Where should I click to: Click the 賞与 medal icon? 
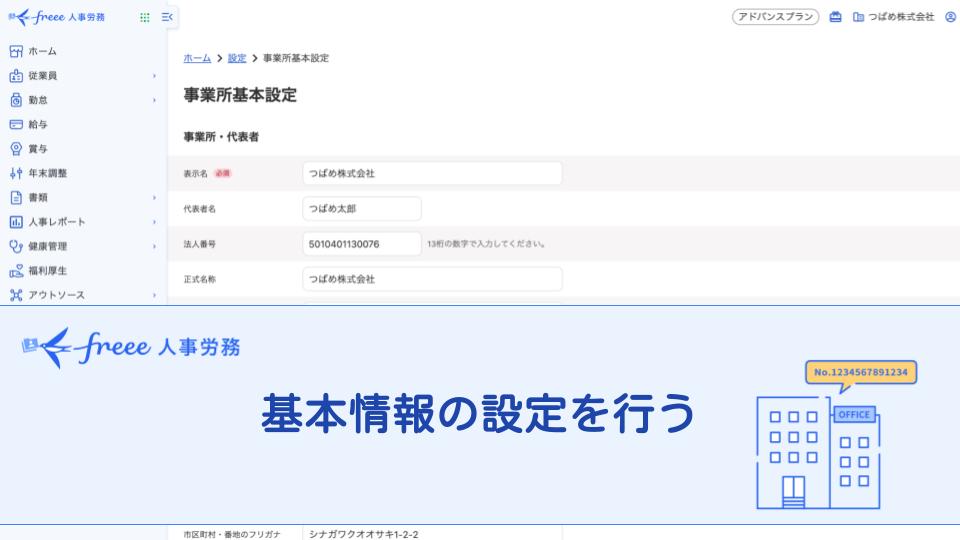tap(16, 149)
